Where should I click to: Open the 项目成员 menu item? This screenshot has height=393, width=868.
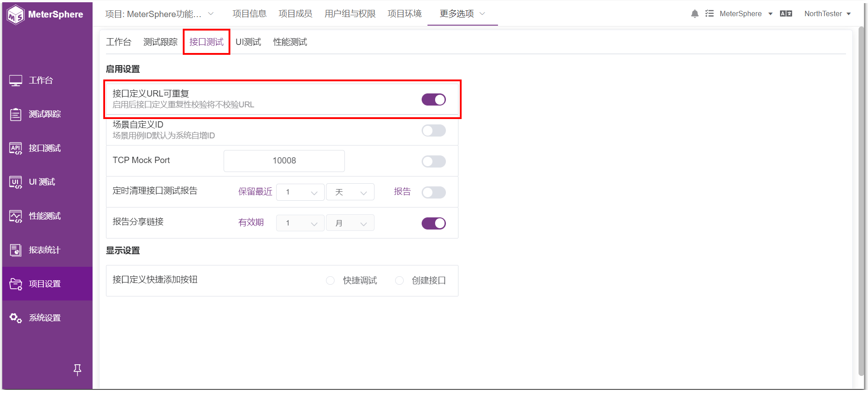point(295,14)
